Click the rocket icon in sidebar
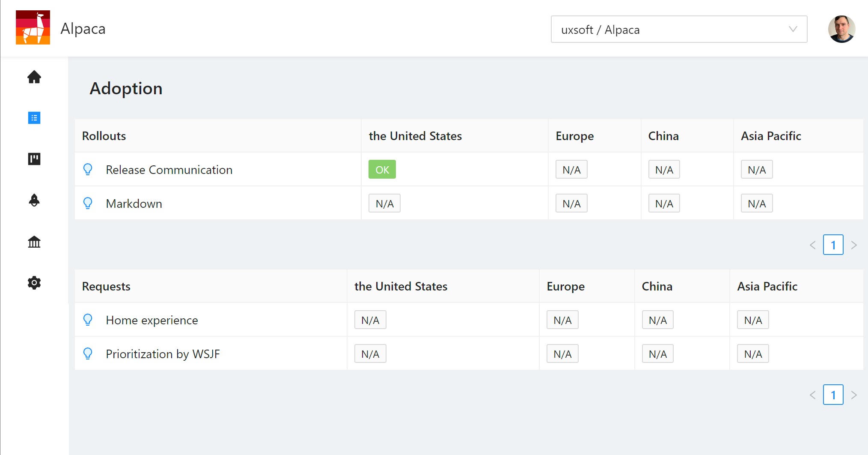868x455 pixels. [x=34, y=200]
